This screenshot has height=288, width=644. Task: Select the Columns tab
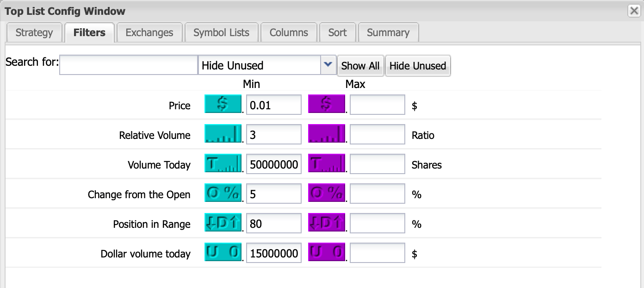click(x=289, y=33)
